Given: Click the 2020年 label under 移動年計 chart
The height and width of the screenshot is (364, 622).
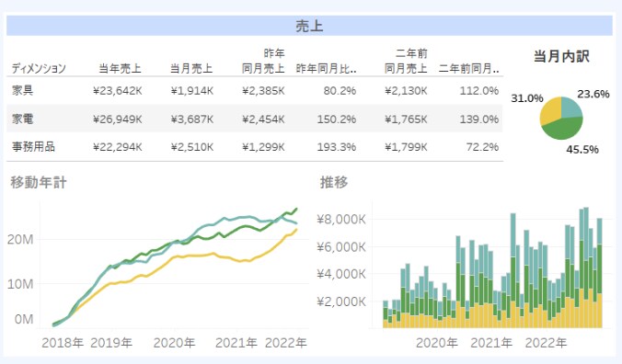Looking at the screenshot, I should pos(174,343).
